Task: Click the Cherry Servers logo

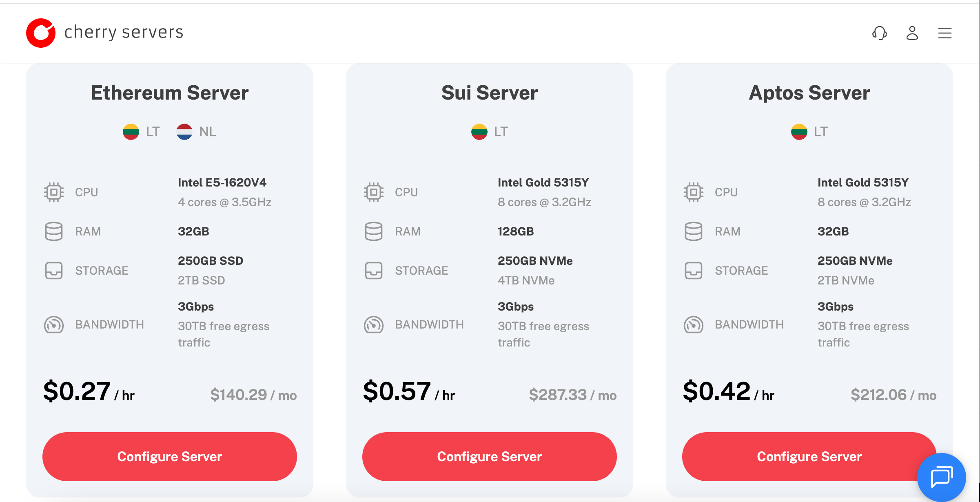Action: pos(41,33)
